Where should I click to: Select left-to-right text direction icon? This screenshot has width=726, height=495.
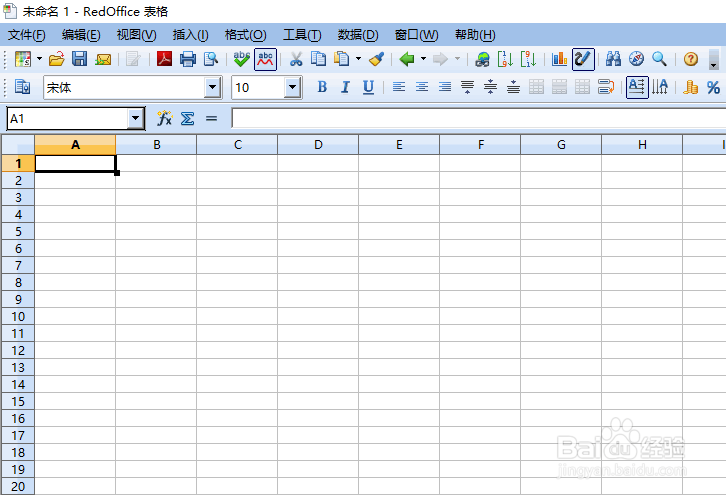[637, 87]
